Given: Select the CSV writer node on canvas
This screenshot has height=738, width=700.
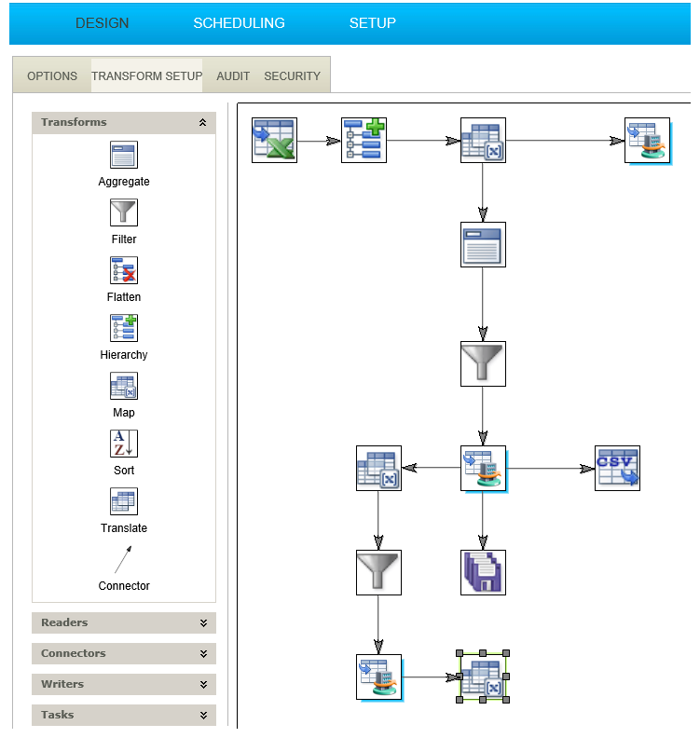Looking at the screenshot, I should tap(617, 469).
